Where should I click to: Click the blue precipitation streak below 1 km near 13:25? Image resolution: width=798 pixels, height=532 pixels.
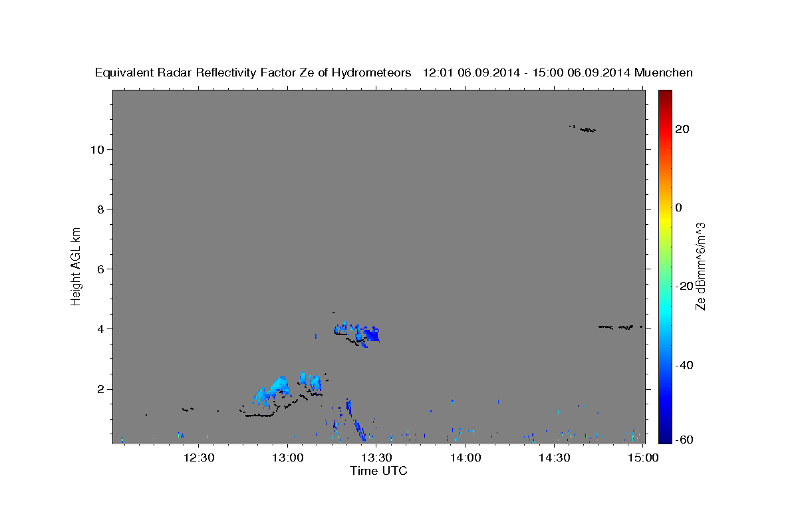(360, 430)
